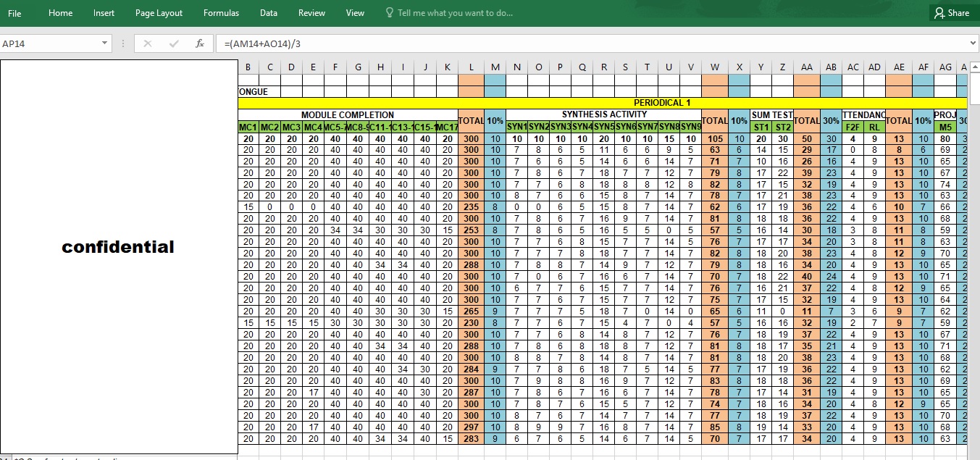Select the total cell showing 284

click(471, 369)
